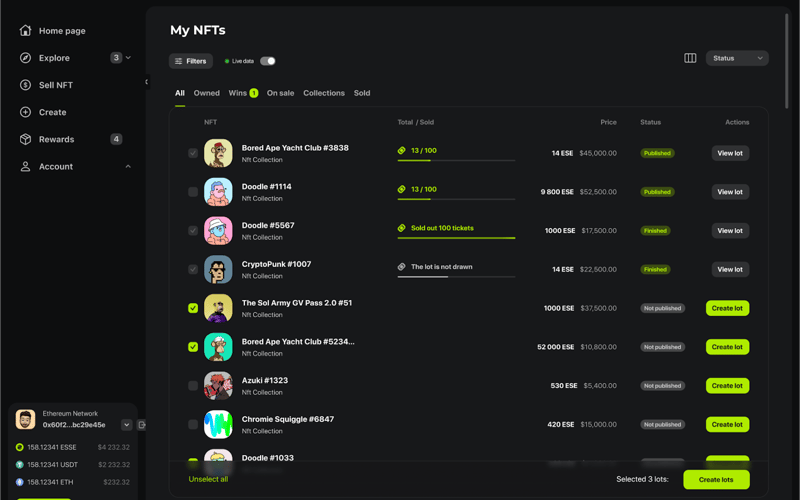View lot for Bored Ape Yacht Club #3838
Viewport: 800px width, 500px height.
730,153
